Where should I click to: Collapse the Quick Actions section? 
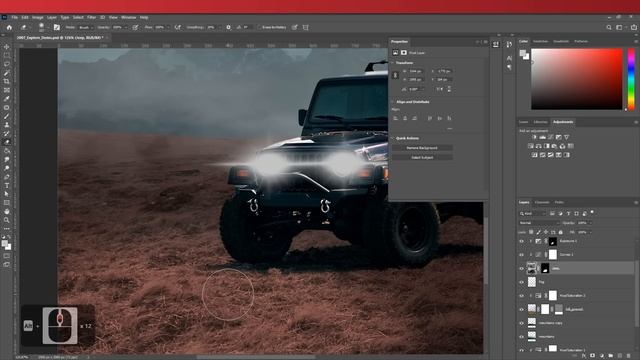[393, 138]
